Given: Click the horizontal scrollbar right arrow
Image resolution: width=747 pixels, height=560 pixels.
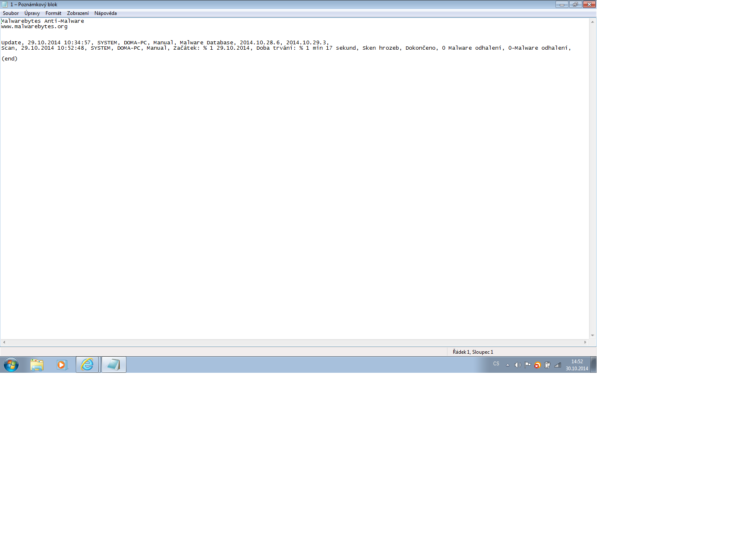Looking at the screenshot, I should [x=585, y=342].
